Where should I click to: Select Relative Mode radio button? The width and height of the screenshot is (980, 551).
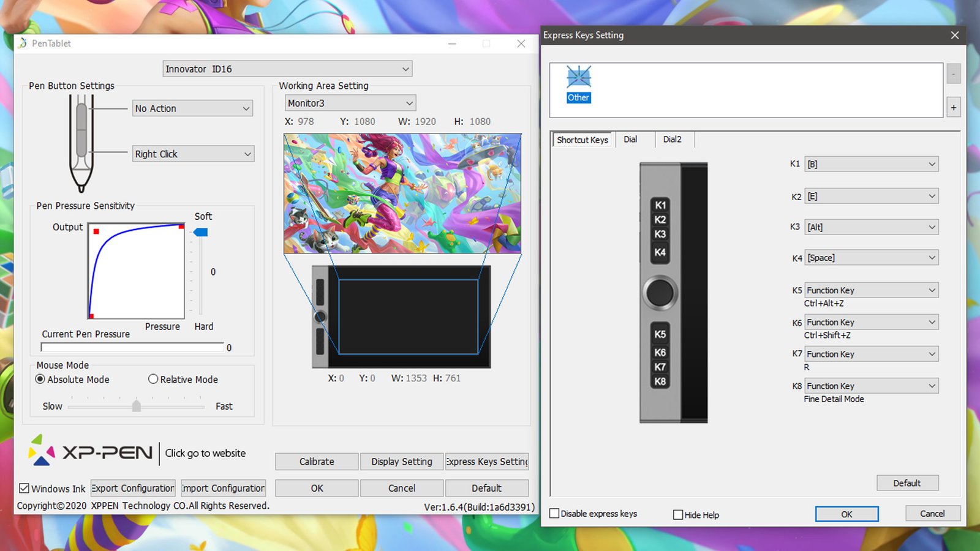(153, 380)
